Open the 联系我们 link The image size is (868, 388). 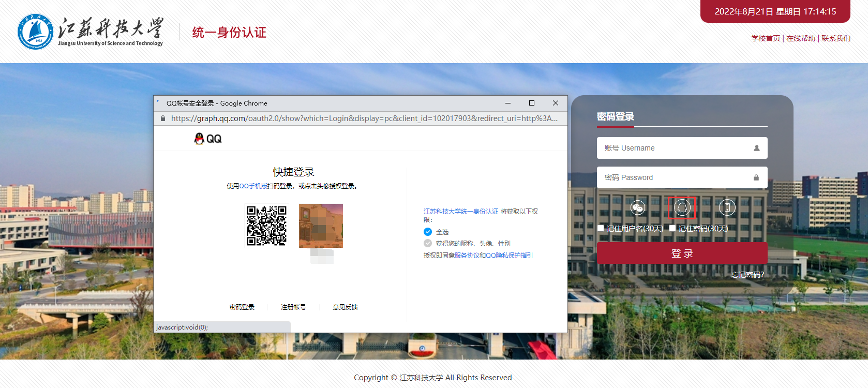[836, 38]
